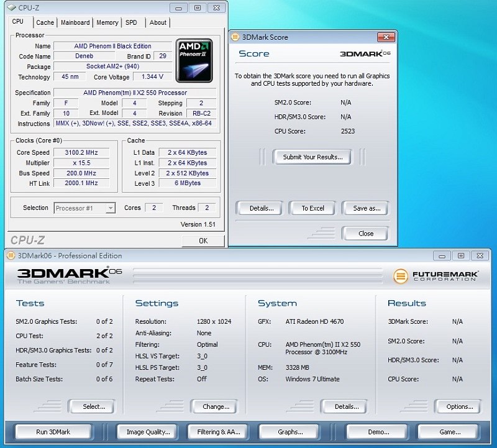Click the MEM value 3328 MB
The image size is (497, 448).
coord(297,367)
